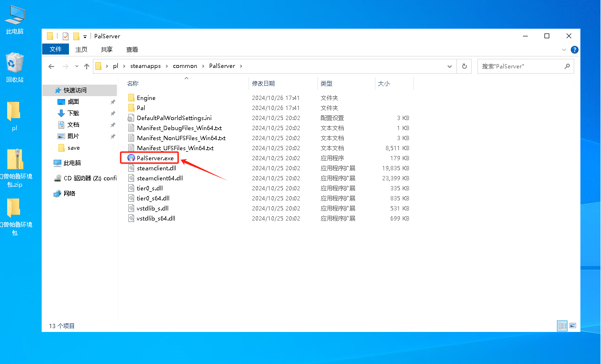Select tier0_s.dll file

pos(149,188)
